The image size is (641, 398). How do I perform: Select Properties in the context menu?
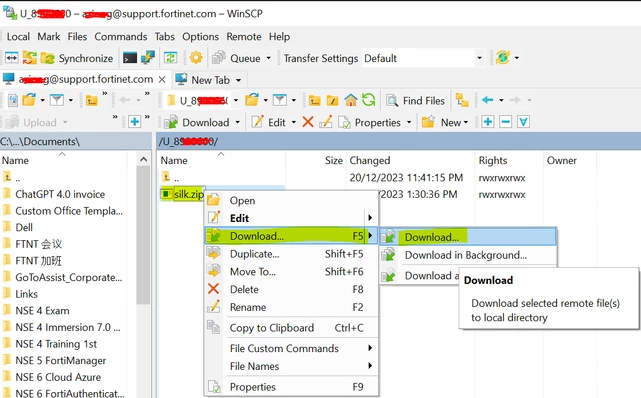pyautogui.click(x=291, y=387)
